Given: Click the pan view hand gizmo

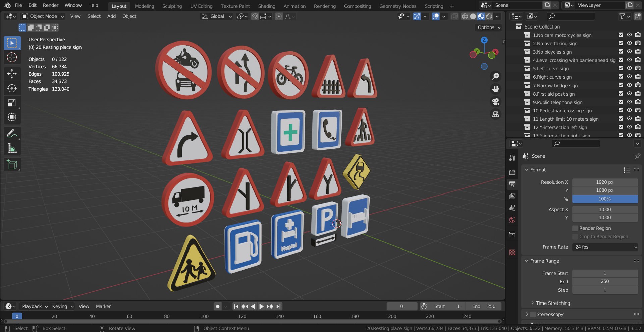Looking at the screenshot, I should (495, 89).
